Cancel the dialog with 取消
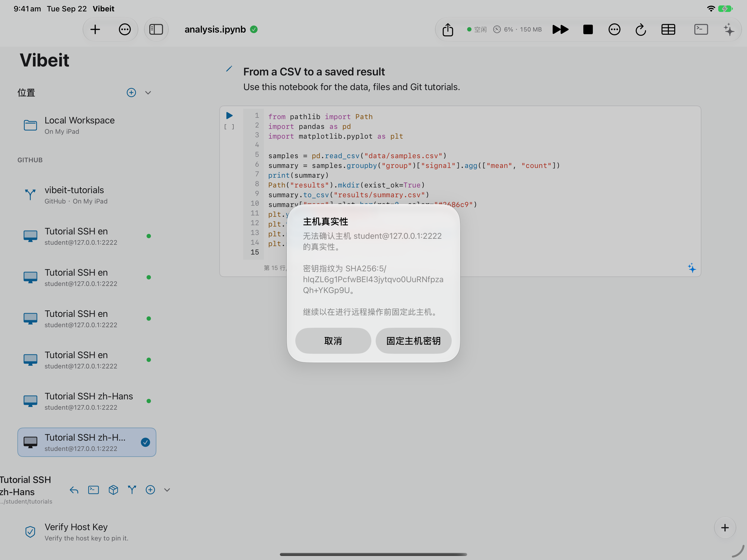The image size is (747, 560). pos(333,341)
